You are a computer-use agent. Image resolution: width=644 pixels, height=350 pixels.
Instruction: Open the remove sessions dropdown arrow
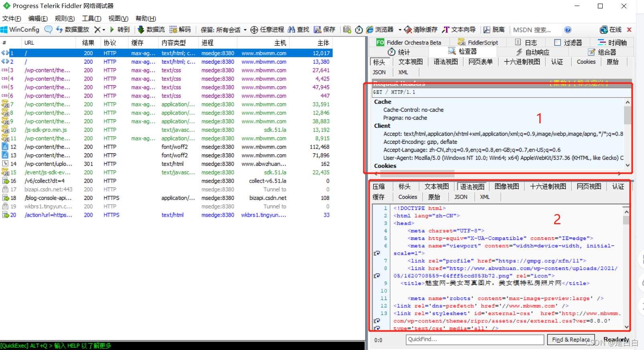[103, 30]
